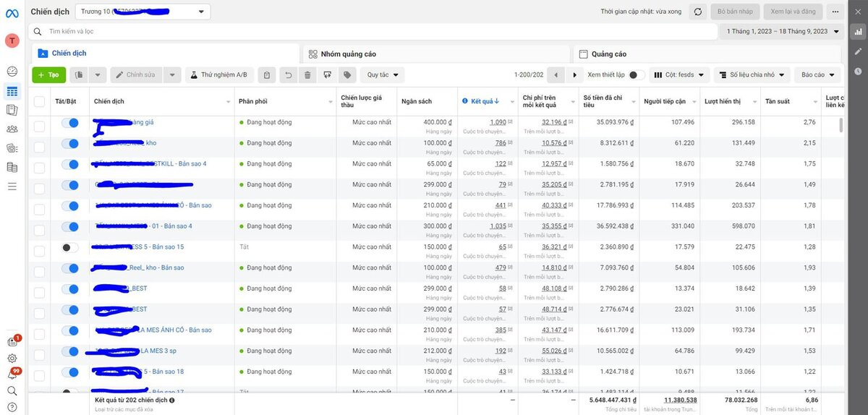Tick the select-all checkbox in table header

(39, 101)
